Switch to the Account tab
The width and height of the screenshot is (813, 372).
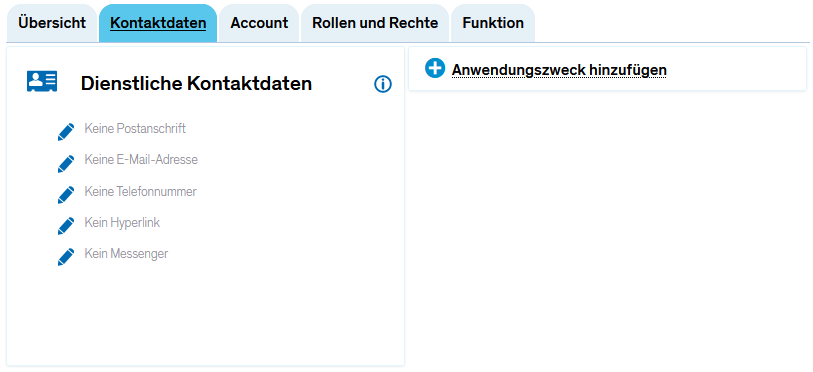pyautogui.click(x=259, y=23)
